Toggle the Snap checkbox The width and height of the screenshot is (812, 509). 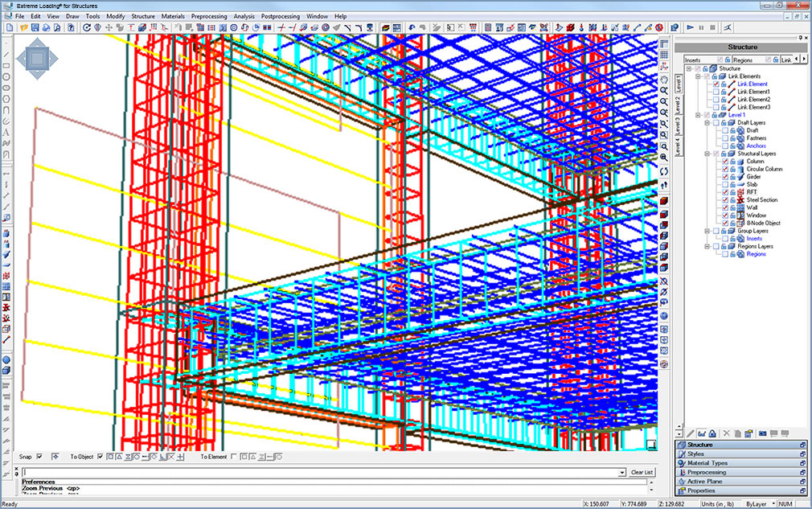tap(39, 457)
